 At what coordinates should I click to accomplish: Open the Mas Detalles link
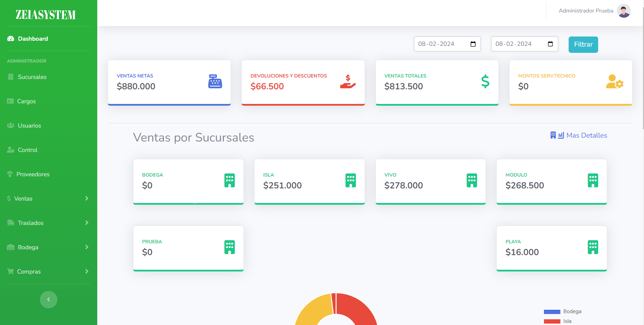(586, 135)
